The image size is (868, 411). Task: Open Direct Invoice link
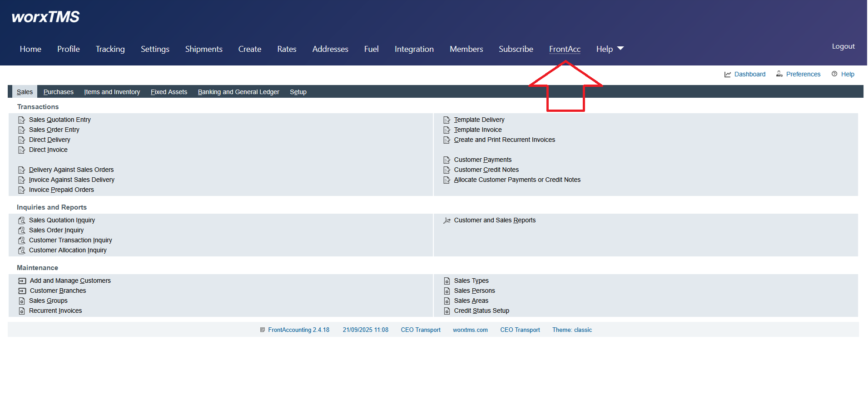click(x=48, y=150)
